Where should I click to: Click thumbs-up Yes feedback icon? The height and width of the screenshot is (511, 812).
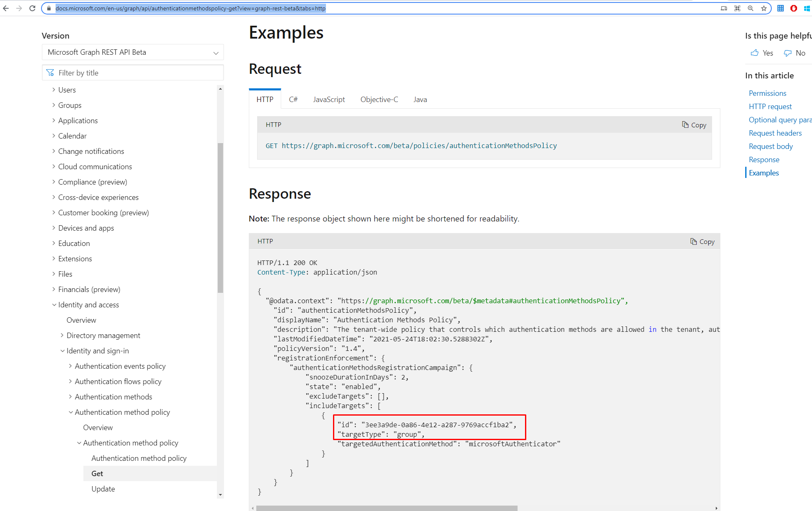[x=755, y=53]
